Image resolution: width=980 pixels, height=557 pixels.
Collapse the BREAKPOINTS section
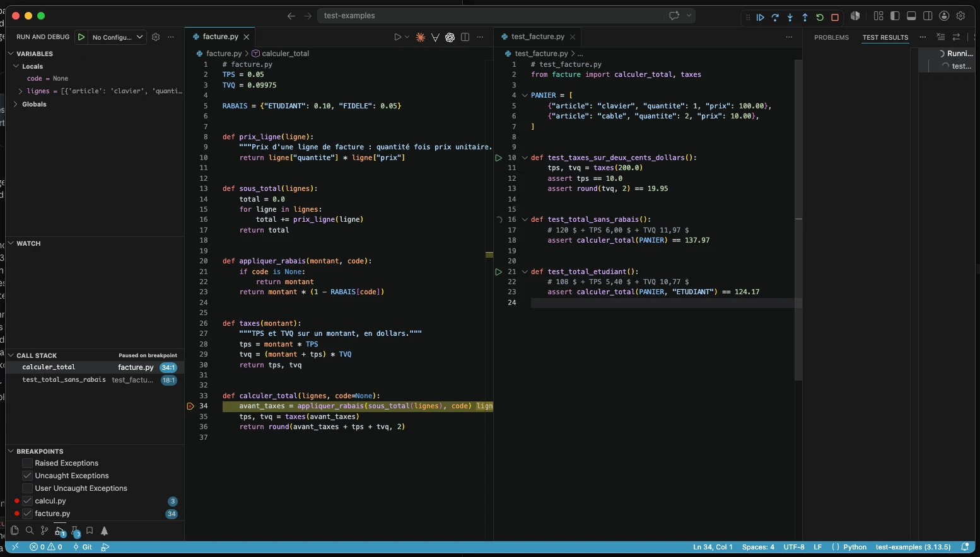(x=11, y=451)
